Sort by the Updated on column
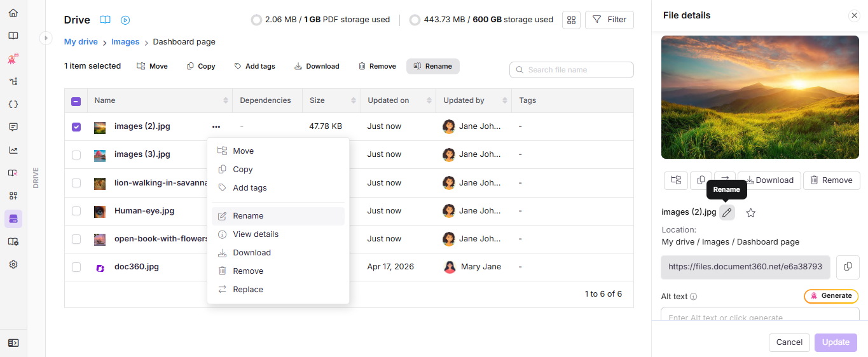 pyautogui.click(x=428, y=100)
